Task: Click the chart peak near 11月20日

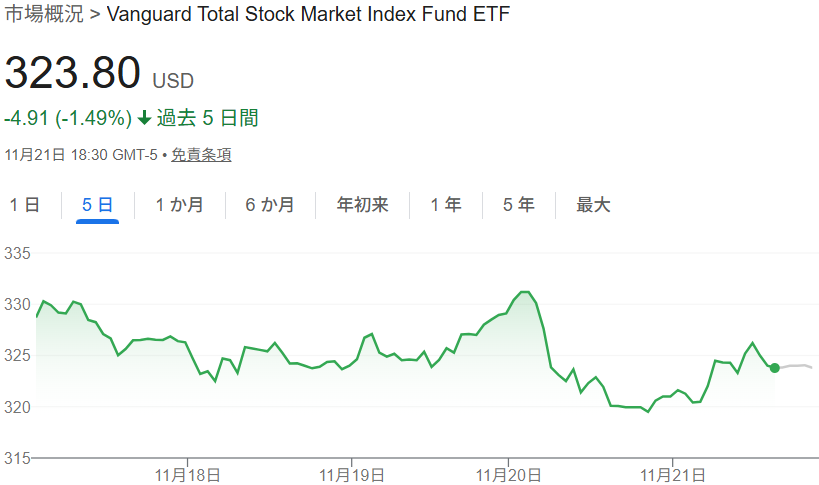Action: click(525, 292)
